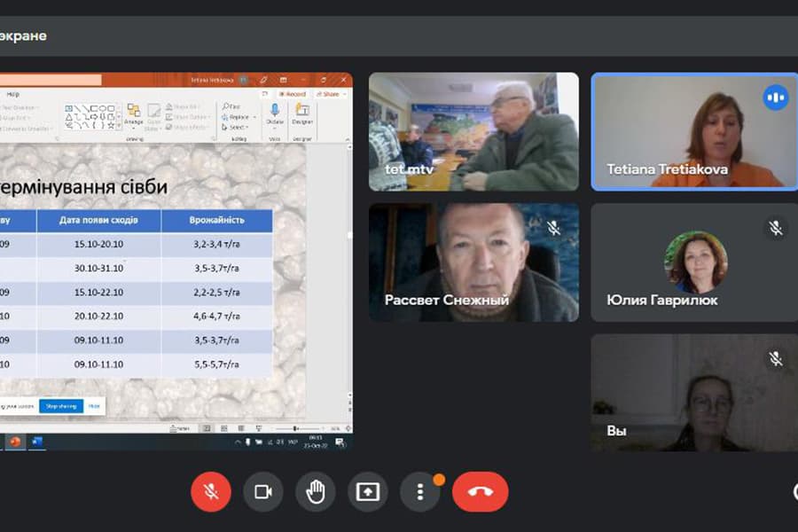Viewport: 798px width, 532px height.
Task: Select the cell 4,6-4,7 т/га
Action: 217,317
